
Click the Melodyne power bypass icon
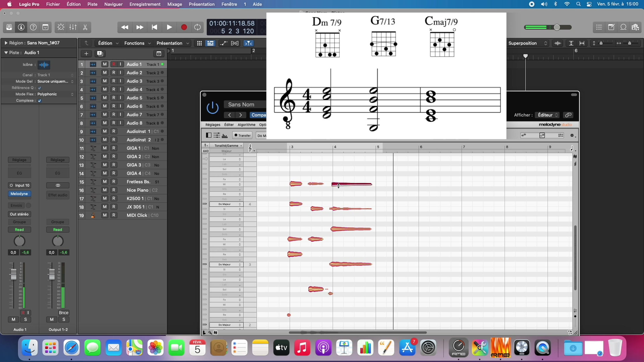pos(212,108)
